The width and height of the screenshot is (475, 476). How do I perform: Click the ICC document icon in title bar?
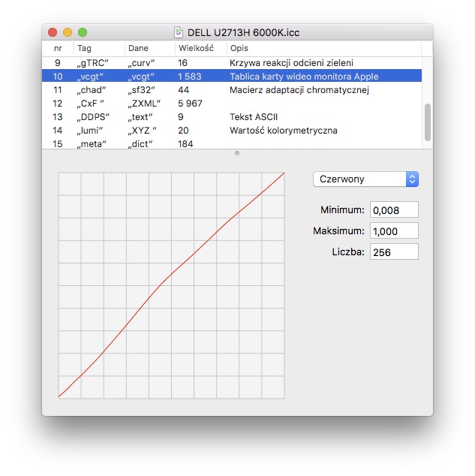coord(179,32)
